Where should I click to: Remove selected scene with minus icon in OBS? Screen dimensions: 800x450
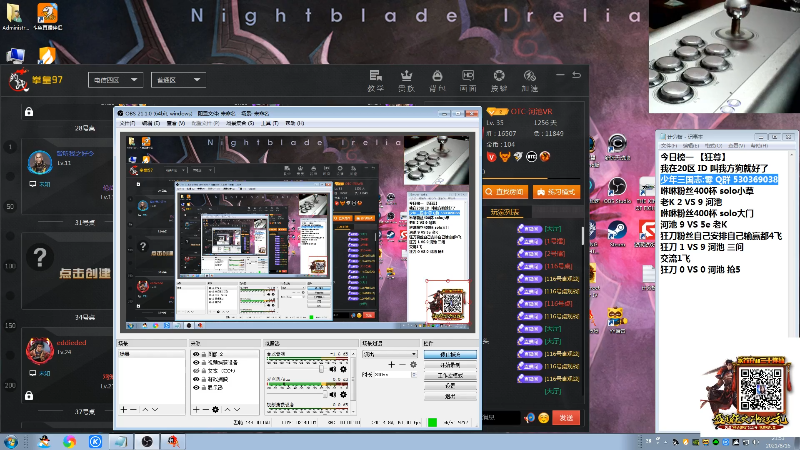point(133,409)
